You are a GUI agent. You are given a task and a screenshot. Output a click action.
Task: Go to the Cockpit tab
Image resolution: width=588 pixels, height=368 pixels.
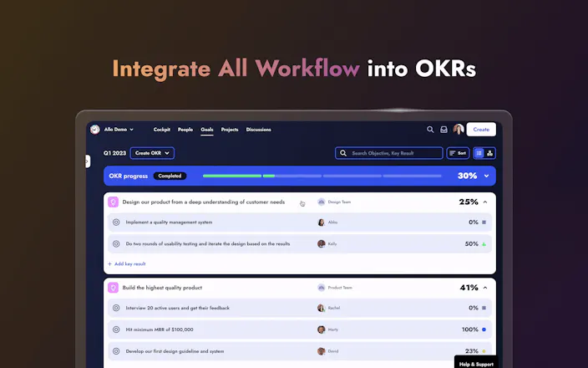(x=162, y=130)
